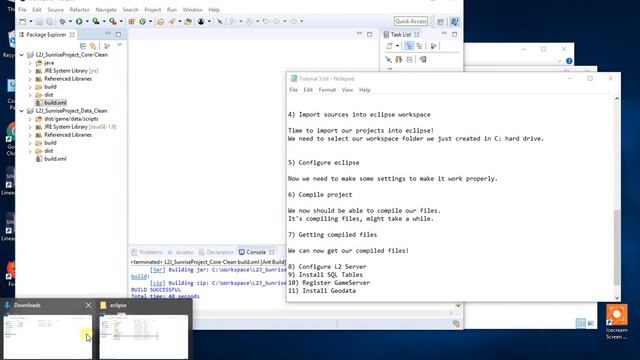Open Package Explorer view menu dropdown
The height and width of the screenshot is (360, 640).
point(120,45)
